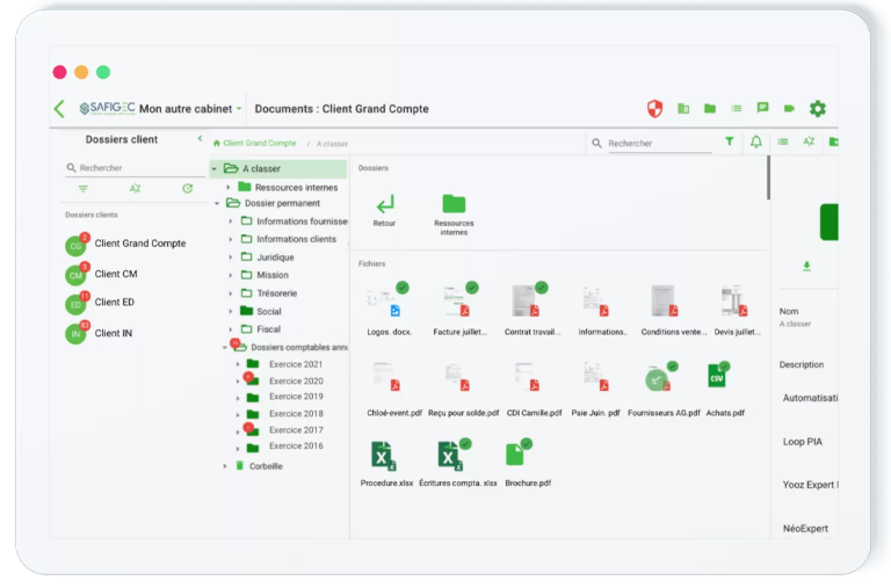
Task: Open the chat message icon in header
Action: point(763,108)
